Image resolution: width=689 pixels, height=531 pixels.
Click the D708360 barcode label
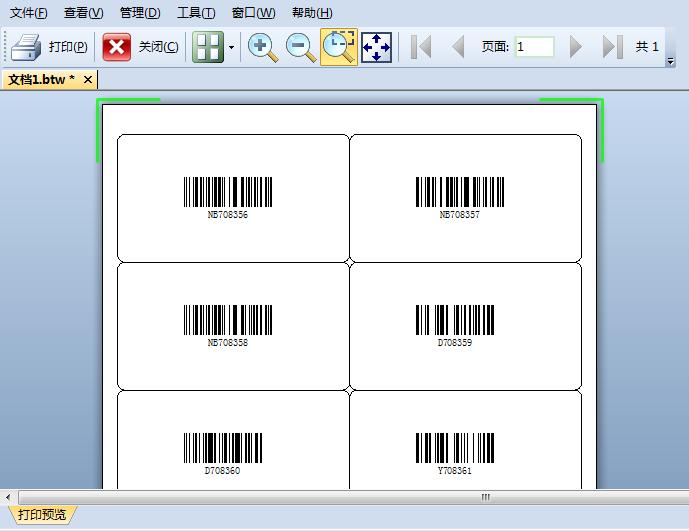tap(222, 453)
